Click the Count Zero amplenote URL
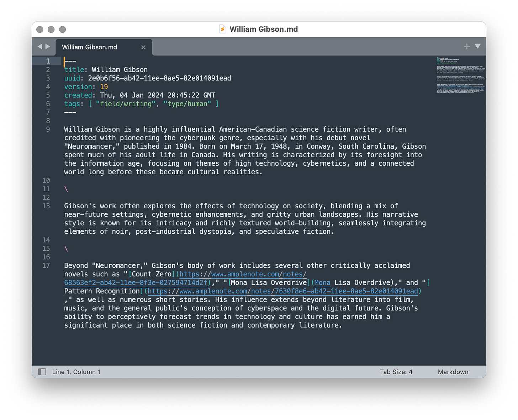Screen dimensions: 518x420 coord(185,278)
